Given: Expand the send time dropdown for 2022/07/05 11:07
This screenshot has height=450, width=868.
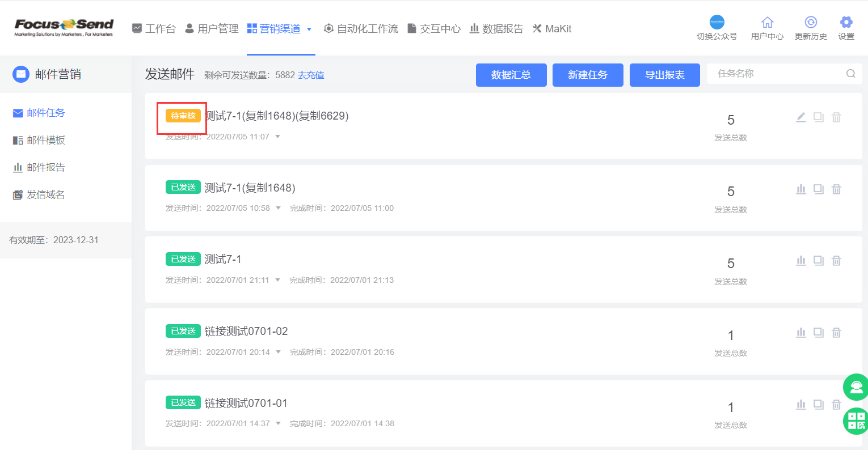Looking at the screenshot, I should click(278, 137).
